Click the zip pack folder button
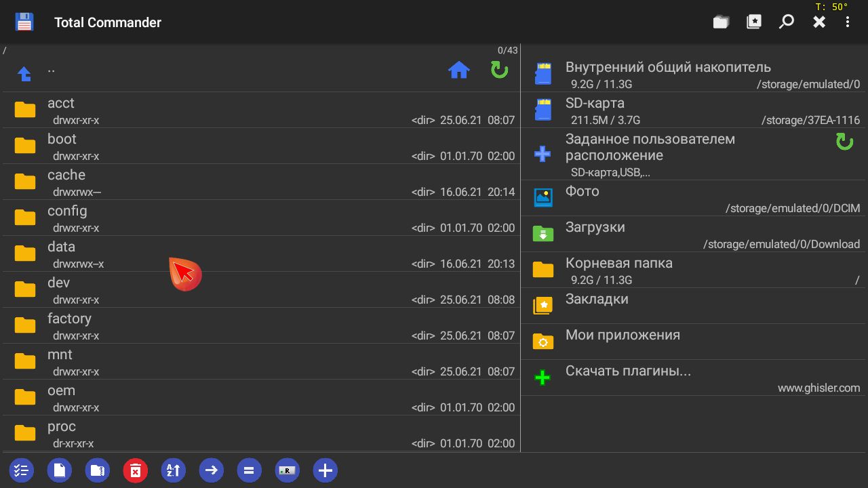The image size is (868, 488). tap(97, 470)
